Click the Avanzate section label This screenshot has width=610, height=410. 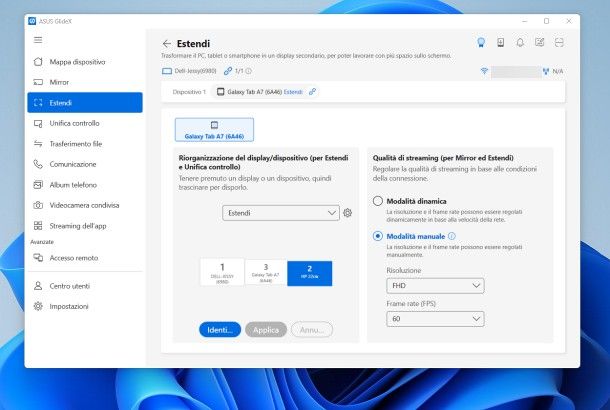click(x=42, y=242)
